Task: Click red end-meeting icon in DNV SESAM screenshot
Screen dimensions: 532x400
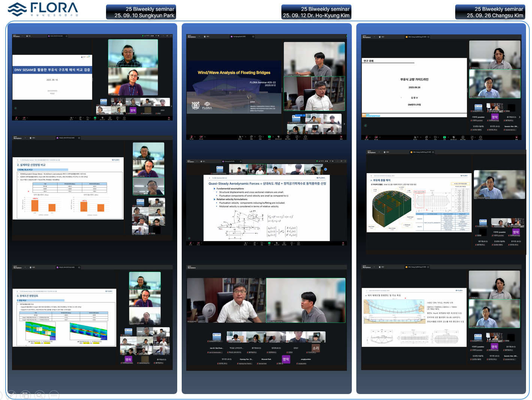Action: click(x=169, y=118)
